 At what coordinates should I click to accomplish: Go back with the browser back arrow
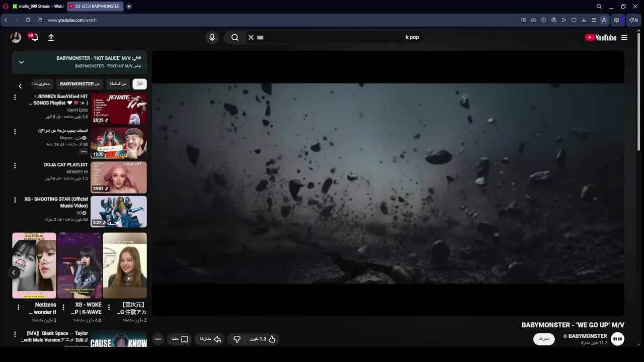click(6, 20)
